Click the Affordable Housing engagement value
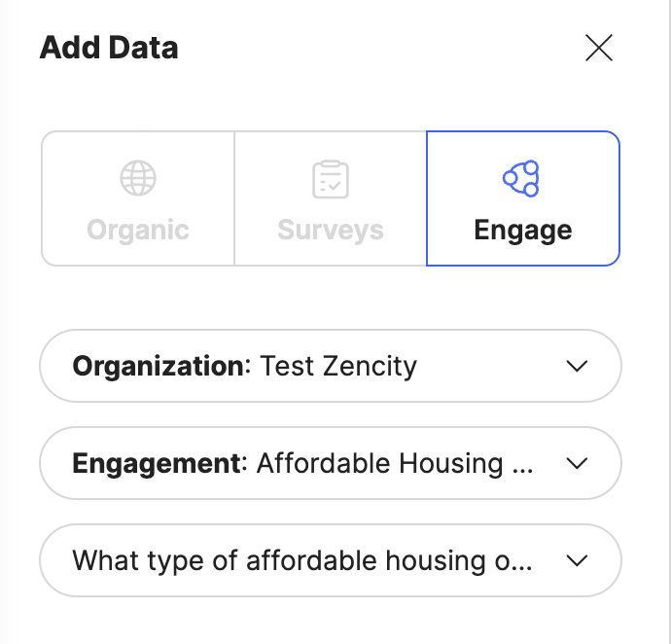Screen dimensions: 671x644 point(395,463)
